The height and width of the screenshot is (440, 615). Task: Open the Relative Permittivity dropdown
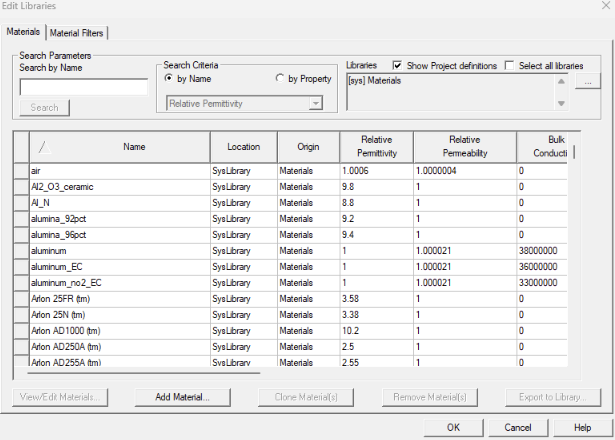click(x=316, y=103)
